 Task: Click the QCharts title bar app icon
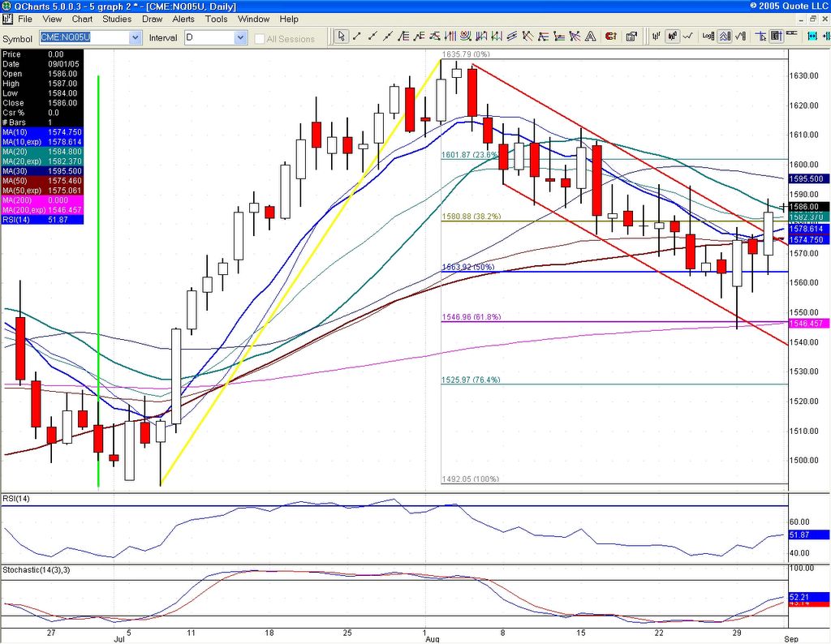pyautogui.click(x=6, y=6)
